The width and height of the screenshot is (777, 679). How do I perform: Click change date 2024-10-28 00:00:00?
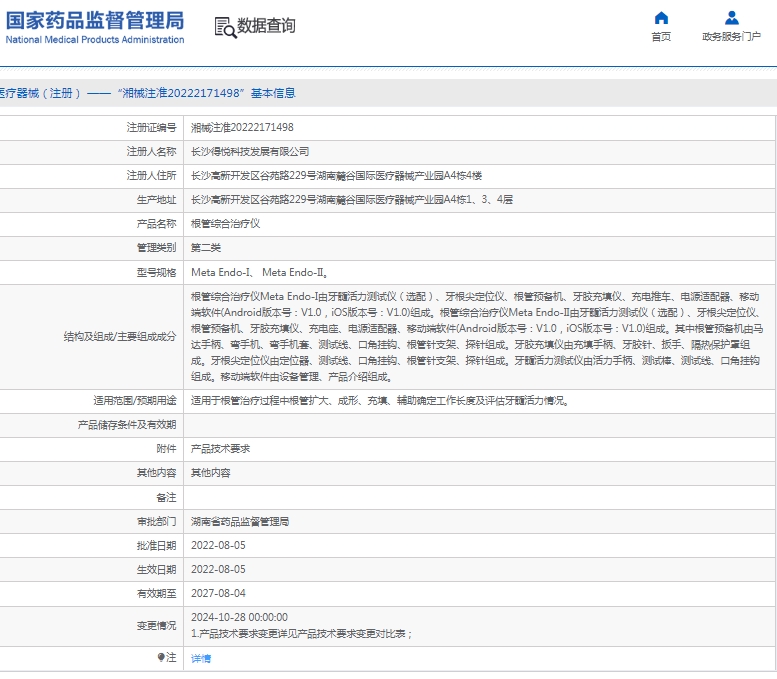click(239, 617)
